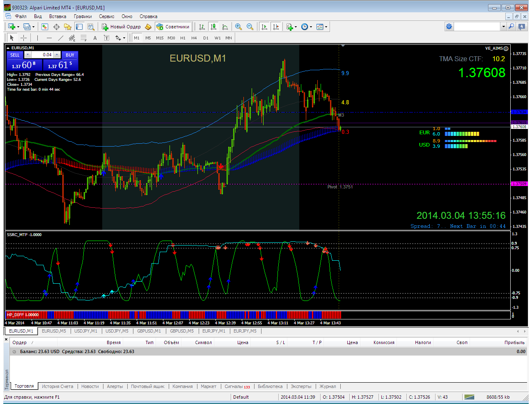Screen dimensions: 532x404
Task: Switch to the EURUSD,M5 chart tab
Action: [x=54, y=331]
